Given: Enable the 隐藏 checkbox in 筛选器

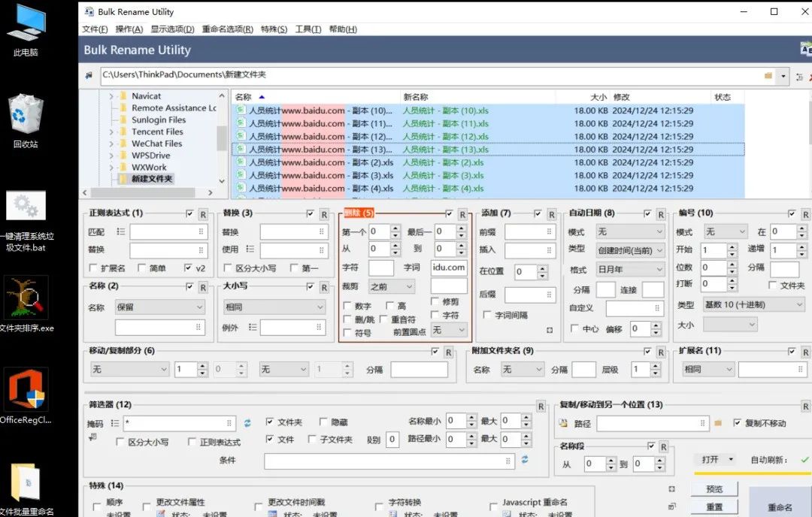Looking at the screenshot, I should (323, 422).
